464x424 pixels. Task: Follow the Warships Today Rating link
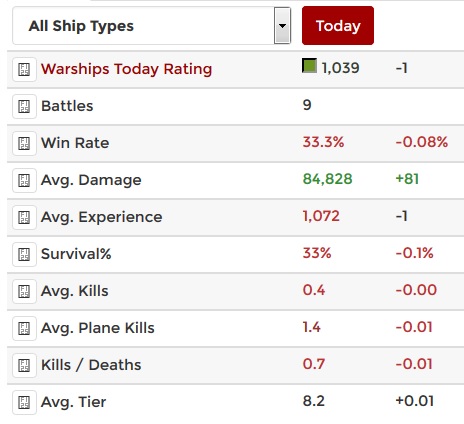click(x=126, y=69)
